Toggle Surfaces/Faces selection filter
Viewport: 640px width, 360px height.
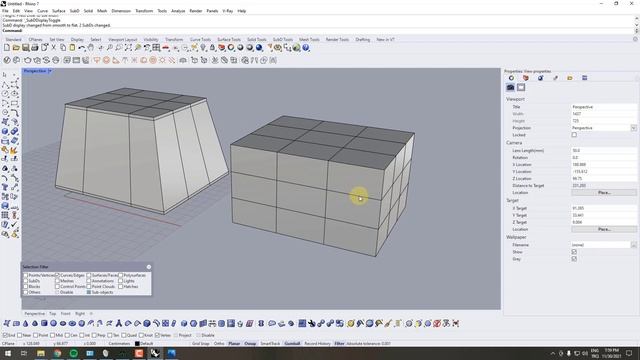[x=89, y=276]
